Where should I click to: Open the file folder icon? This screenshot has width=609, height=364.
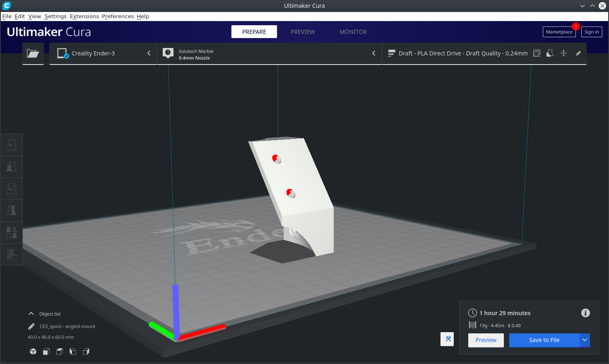tap(33, 53)
